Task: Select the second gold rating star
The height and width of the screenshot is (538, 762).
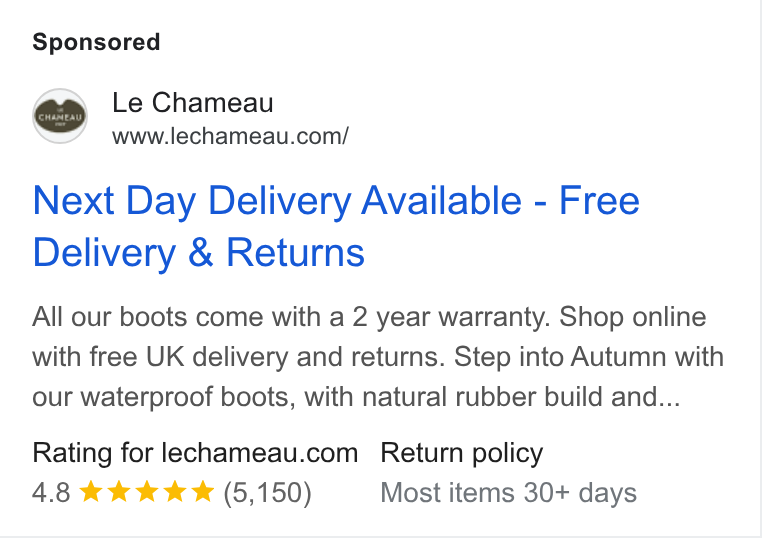Action: click(x=118, y=491)
